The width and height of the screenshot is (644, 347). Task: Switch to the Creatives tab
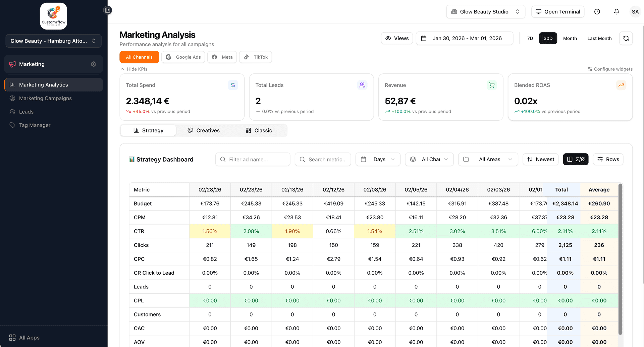pyautogui.click(x=204, y=130)
